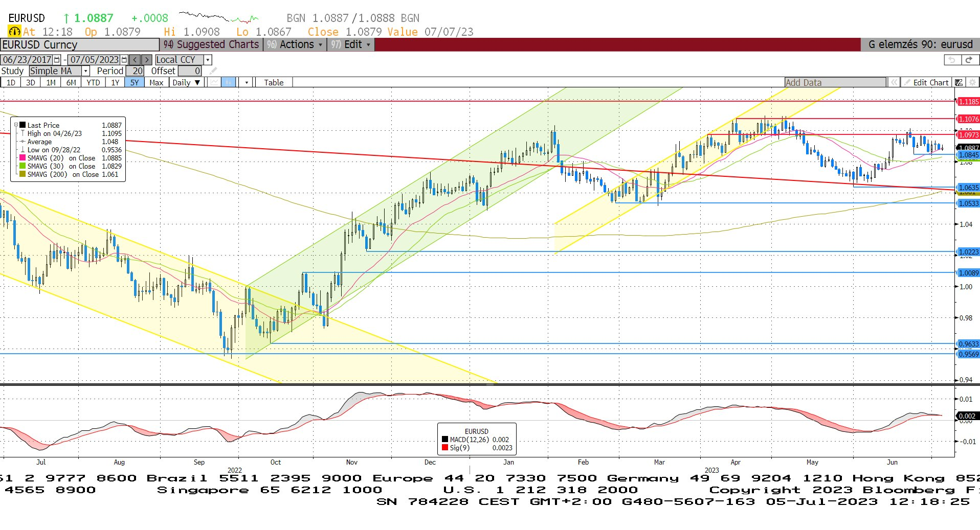
Task: Open the Edit dropdown menu
Action: pyautogui.click(x=350, y=44)
